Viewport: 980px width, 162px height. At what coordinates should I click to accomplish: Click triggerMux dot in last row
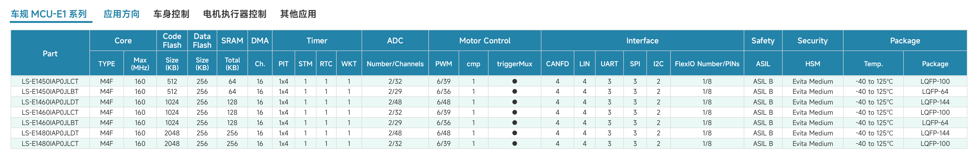click(514, 143)
